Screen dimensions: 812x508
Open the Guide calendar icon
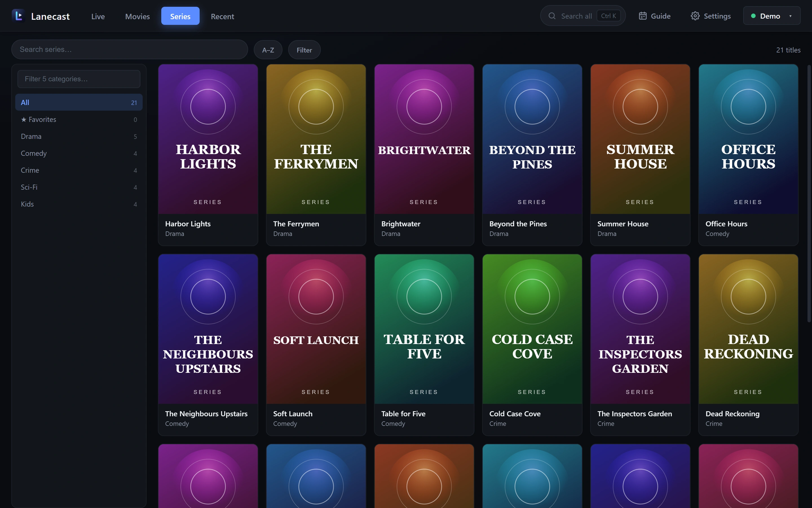[642, 16]
